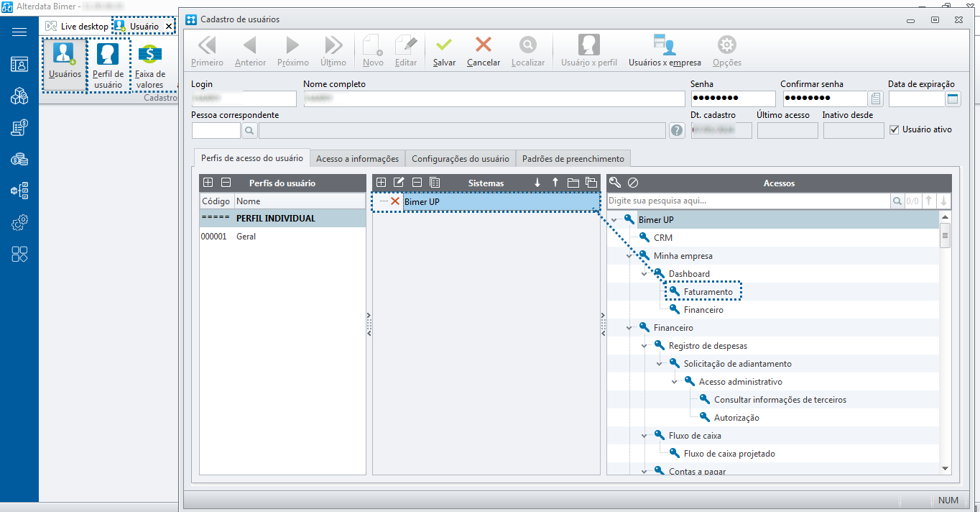980x512 pixels.
Task: Collapse the Solicitação de adiantamento node
Action: tap(660, 364)
